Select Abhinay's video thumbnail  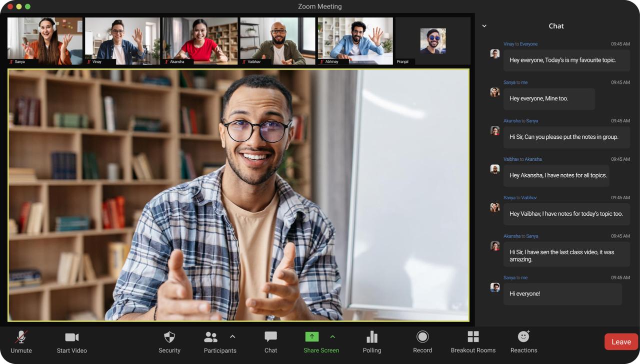coord(355,41)
